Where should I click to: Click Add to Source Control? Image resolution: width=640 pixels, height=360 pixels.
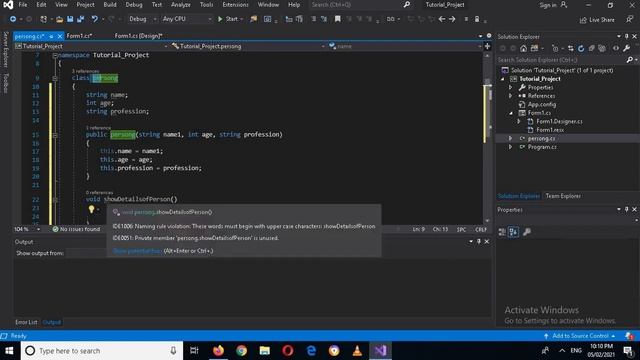click(579, 336)
